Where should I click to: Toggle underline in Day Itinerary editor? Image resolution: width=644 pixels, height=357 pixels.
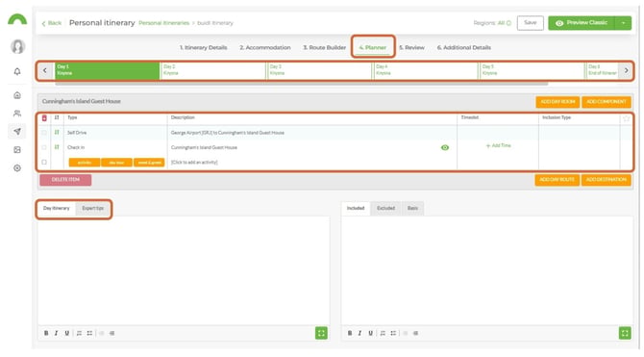click(x=66, y=333)
